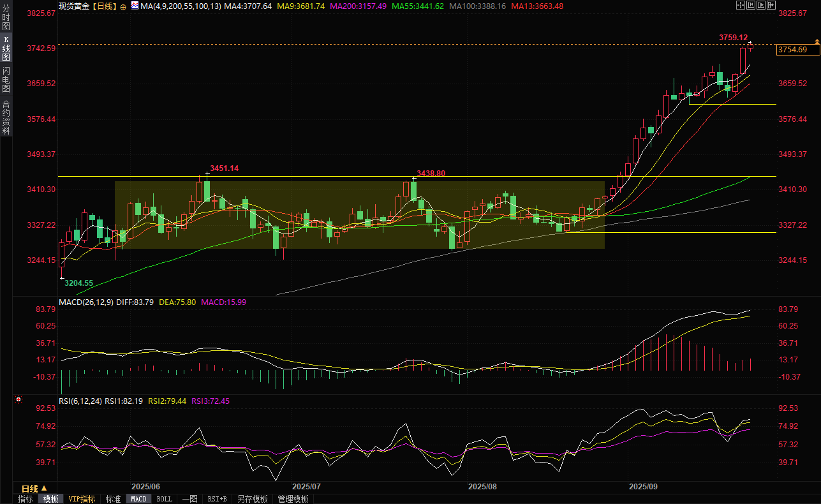Viewport: 821px width, 504px height.
Task: Click the 3493.37 label on the right axis
Action: 793,154
